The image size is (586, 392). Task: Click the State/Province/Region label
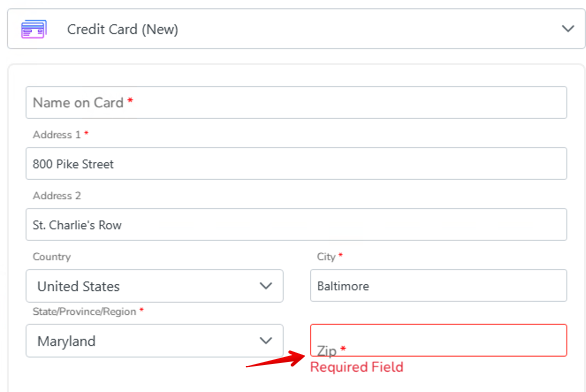(84, 312)
